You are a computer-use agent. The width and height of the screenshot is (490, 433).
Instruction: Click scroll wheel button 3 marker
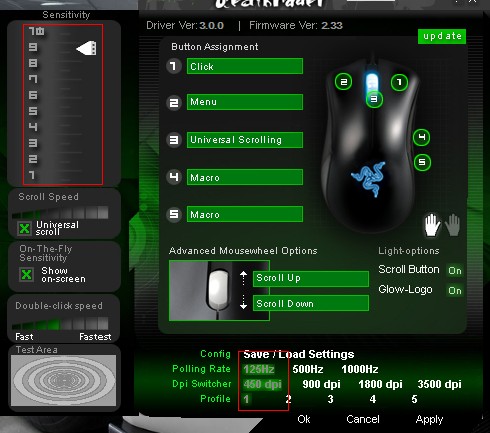[x=374, y=99]
